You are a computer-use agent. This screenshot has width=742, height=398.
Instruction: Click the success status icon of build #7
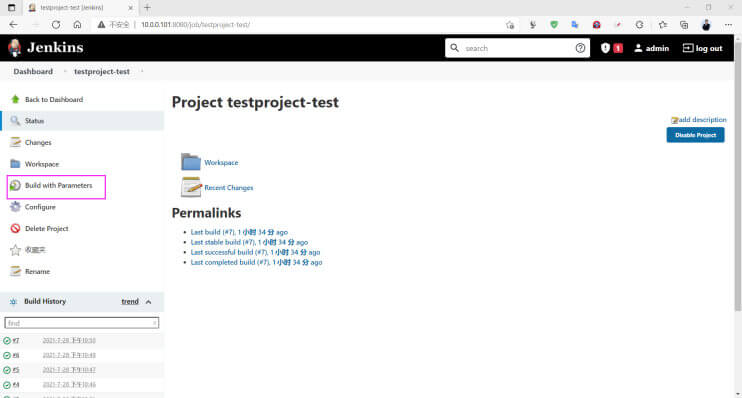click(7, 340)
